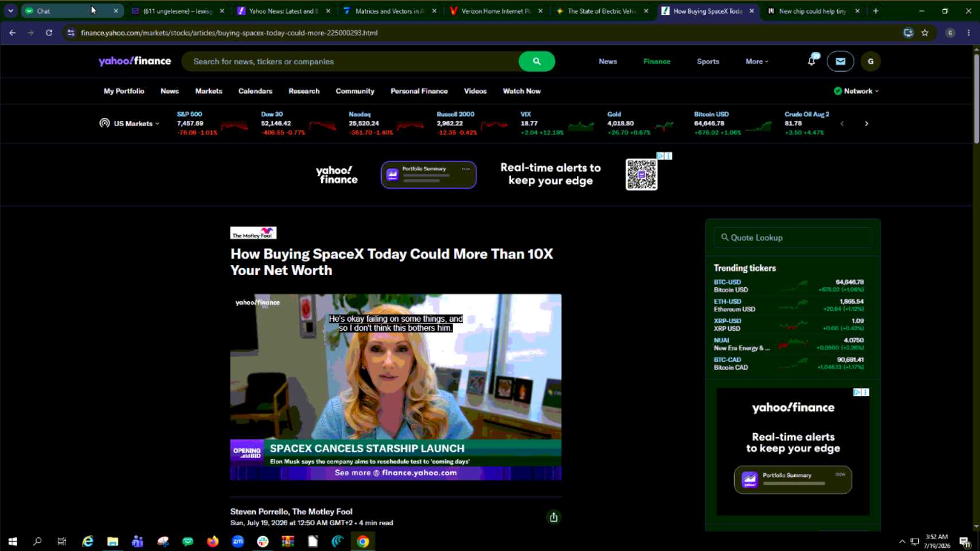Click the browser address bar URL
980x551 pixels.
[229, 33]
